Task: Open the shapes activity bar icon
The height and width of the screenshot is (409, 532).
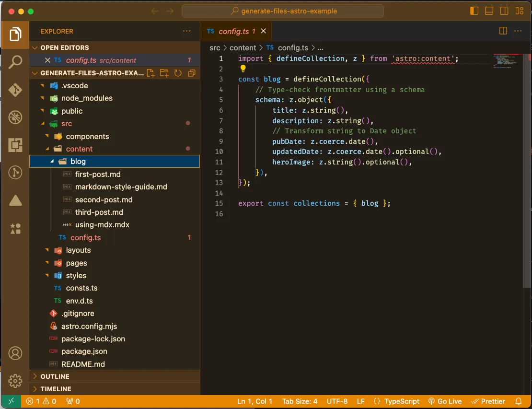Action: [x=15, y=228]
